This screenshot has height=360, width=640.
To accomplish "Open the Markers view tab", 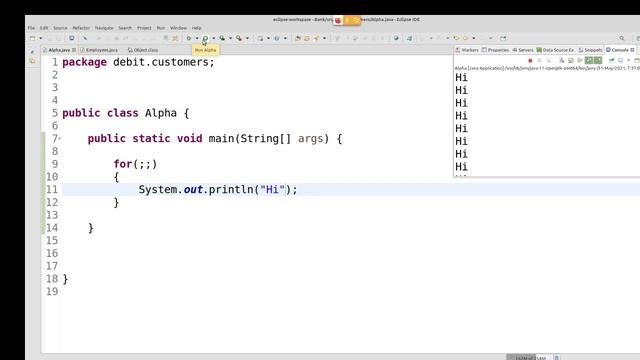I will [467, 50].
